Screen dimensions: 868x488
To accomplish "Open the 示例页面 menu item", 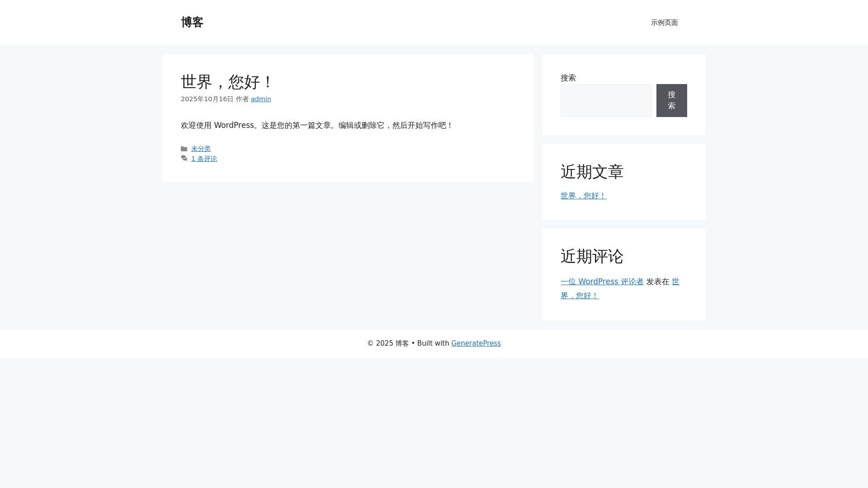I will (x=664, y=23).
